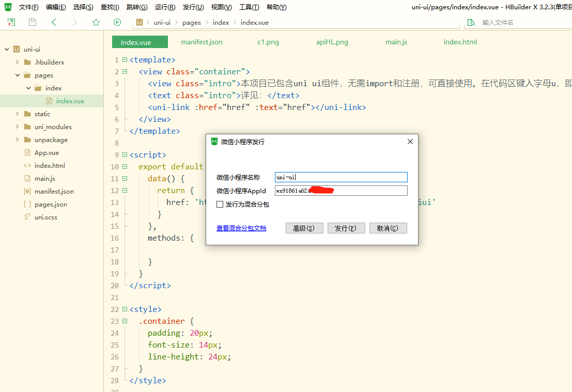Expand the uni_modules folder
The height and width of the screenshot is (392, 572).
coord(17,127)
